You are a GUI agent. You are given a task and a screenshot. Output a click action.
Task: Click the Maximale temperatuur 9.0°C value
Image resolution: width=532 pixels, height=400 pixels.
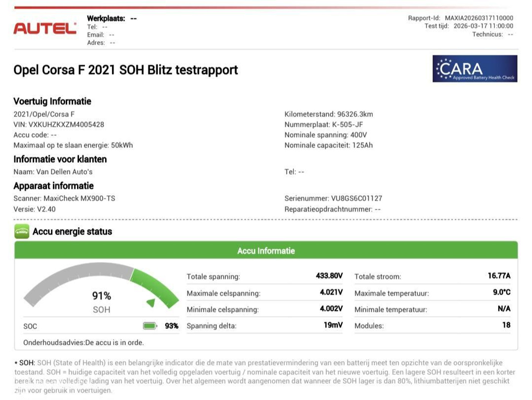[x=502, y=292]
